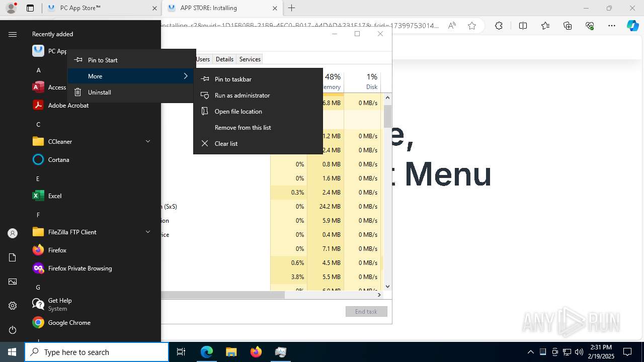Select the 3.8% CPU cell
The width and height of the screenshot is (644, 362).
point(289,277)
